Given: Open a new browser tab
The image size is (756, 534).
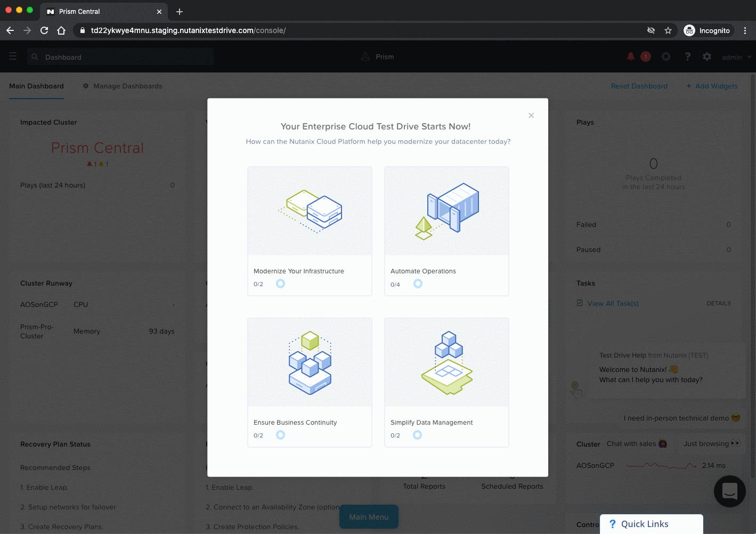Looking at the screenshot, I should click(180, 12).
